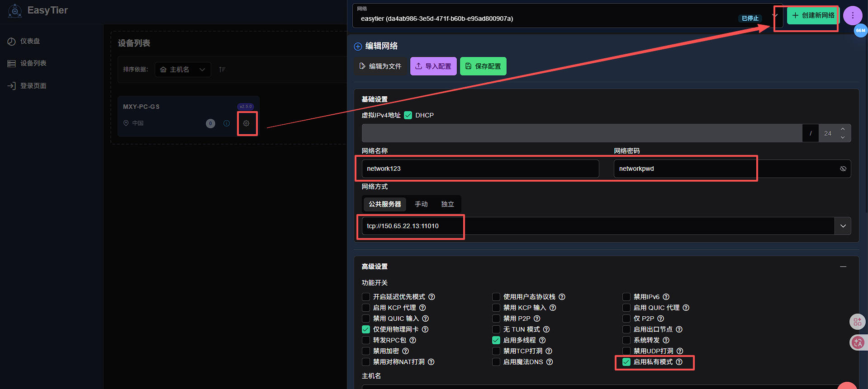Click the 创建新网络 button
This screenshot has width=868, height=389.
[x=813, y=15]
